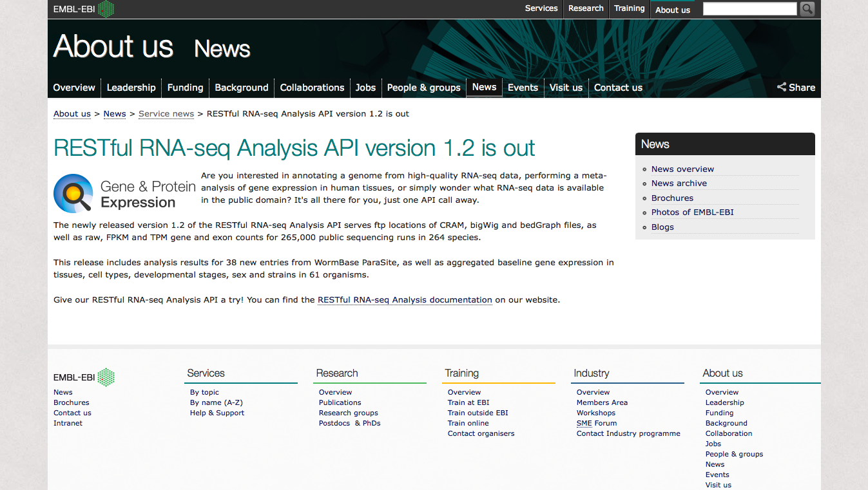868x490 pixels.
Task: Click the News header title
Action: click(222, 49)
